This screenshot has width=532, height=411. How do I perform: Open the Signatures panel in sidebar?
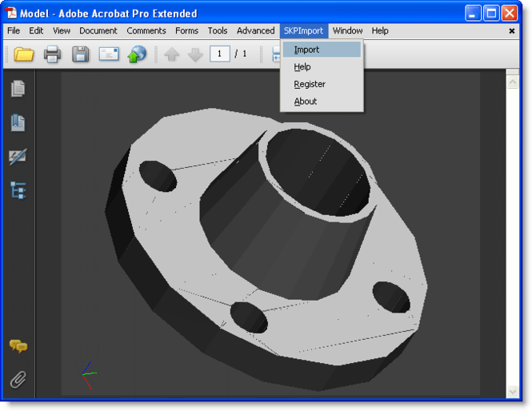click(x=18, y=157)
